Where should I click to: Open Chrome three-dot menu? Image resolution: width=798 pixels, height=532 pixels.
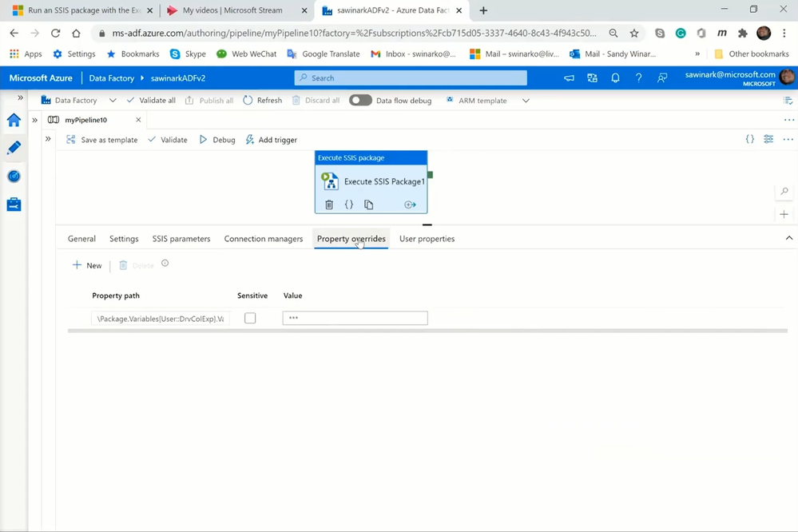click(x=784, y=33)
